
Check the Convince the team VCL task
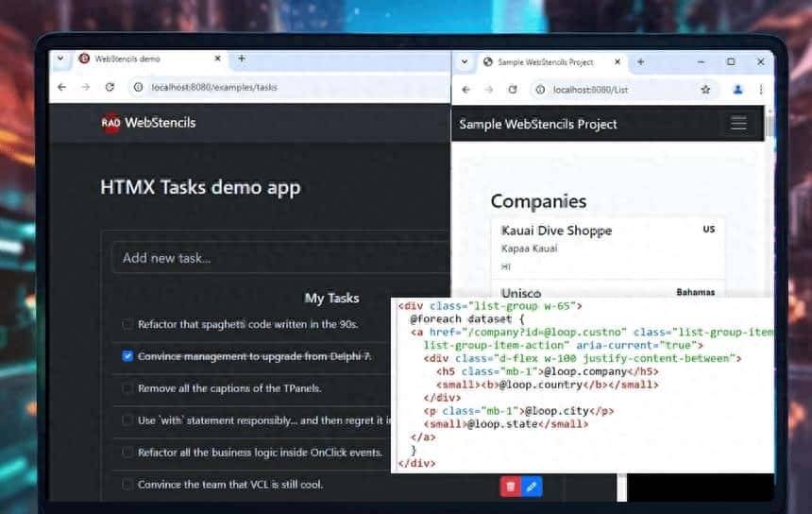pyautogui.click(x=127, y=485)
